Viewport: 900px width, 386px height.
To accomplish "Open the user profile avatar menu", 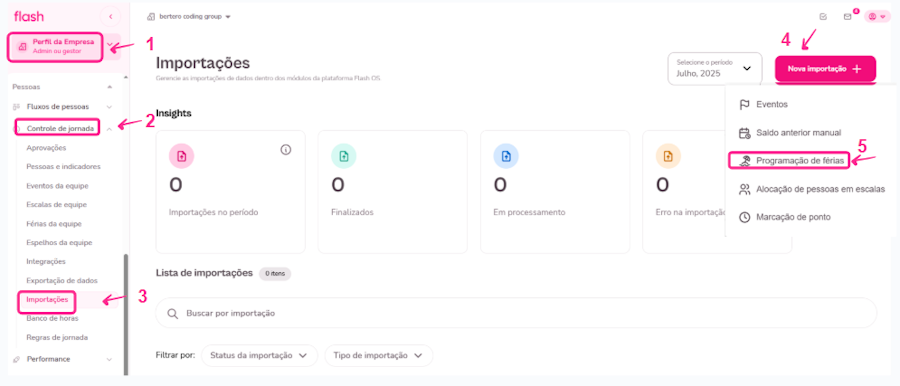I will 876,17.
